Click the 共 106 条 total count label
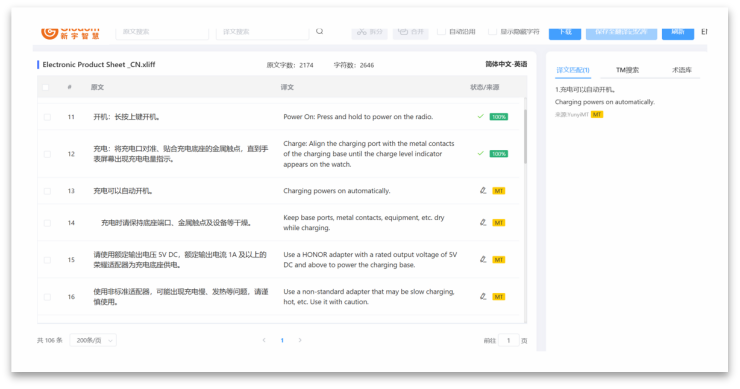The image size is (740, 389). click(50, 340)
